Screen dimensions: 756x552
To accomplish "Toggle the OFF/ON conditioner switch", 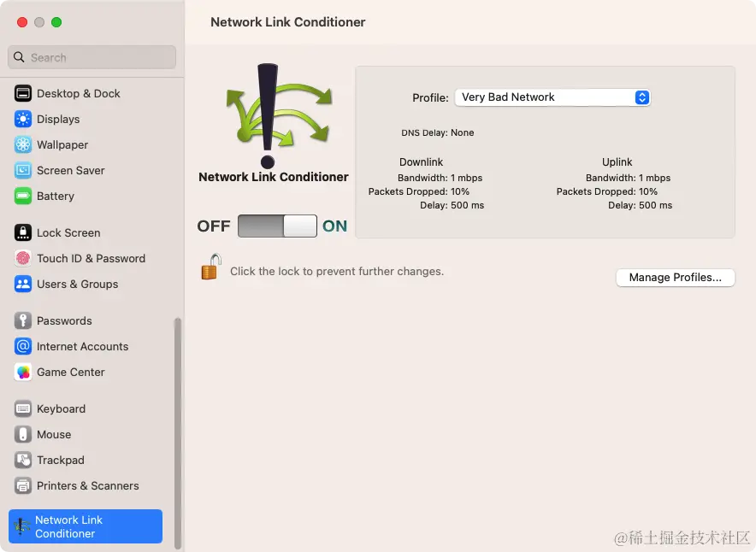I will pyautogui.click(x=277, y=226).
